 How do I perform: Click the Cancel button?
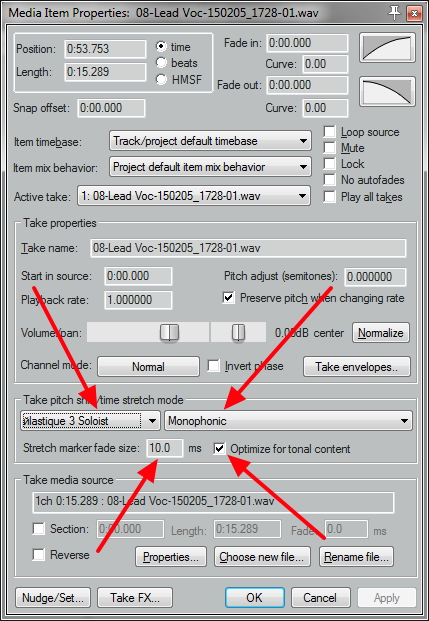point(320,597)
